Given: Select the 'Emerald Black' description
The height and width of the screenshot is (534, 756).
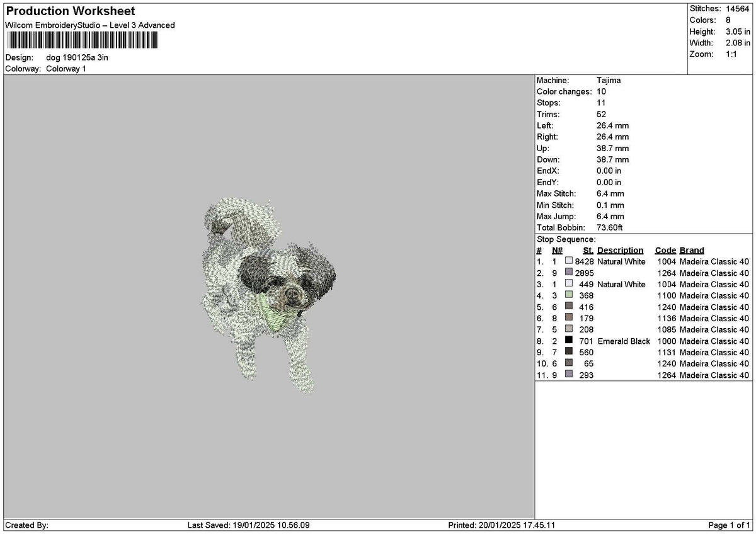Looking at the screenshot, I should [624, 341].
